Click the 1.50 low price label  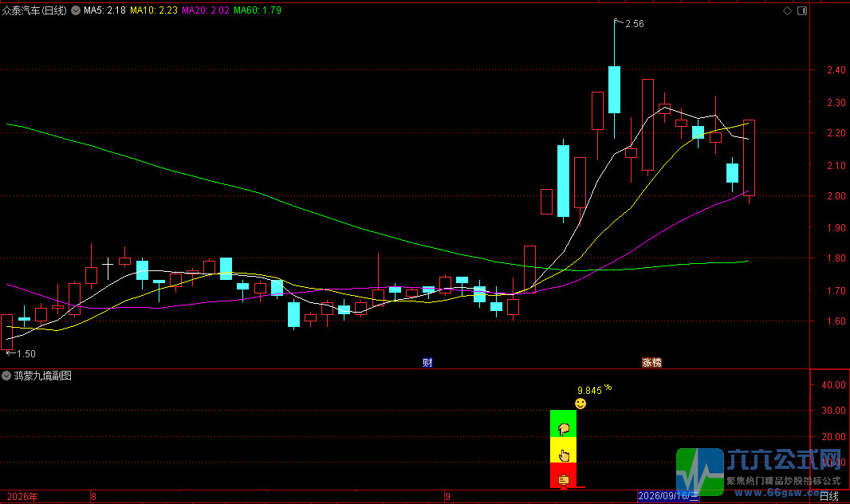(x=26, y=354)
